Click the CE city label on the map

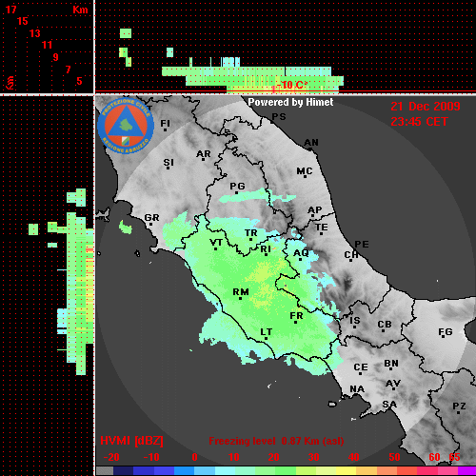(361, 367)
